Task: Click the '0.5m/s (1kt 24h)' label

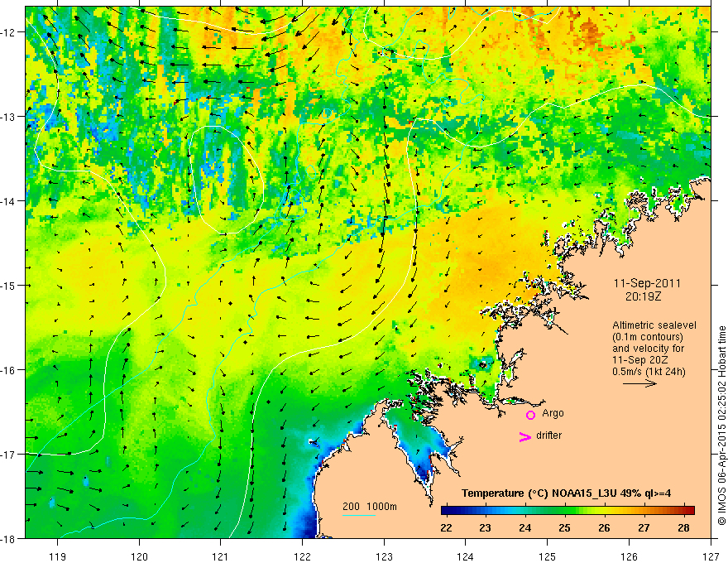Action: click(x=649, y=371)
